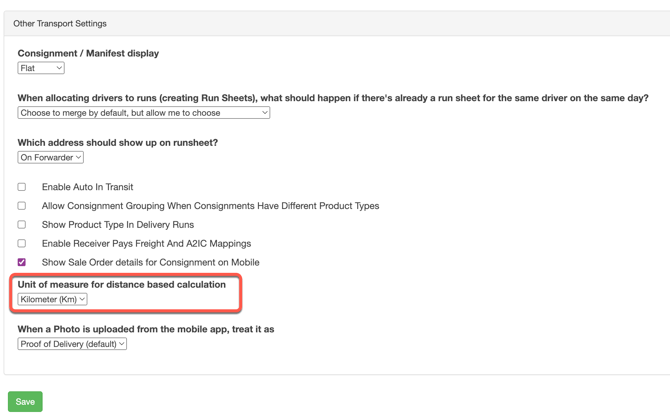
Task: Check the Show Product Type In Delivery Runs box
Action: (x=22, y=225)
